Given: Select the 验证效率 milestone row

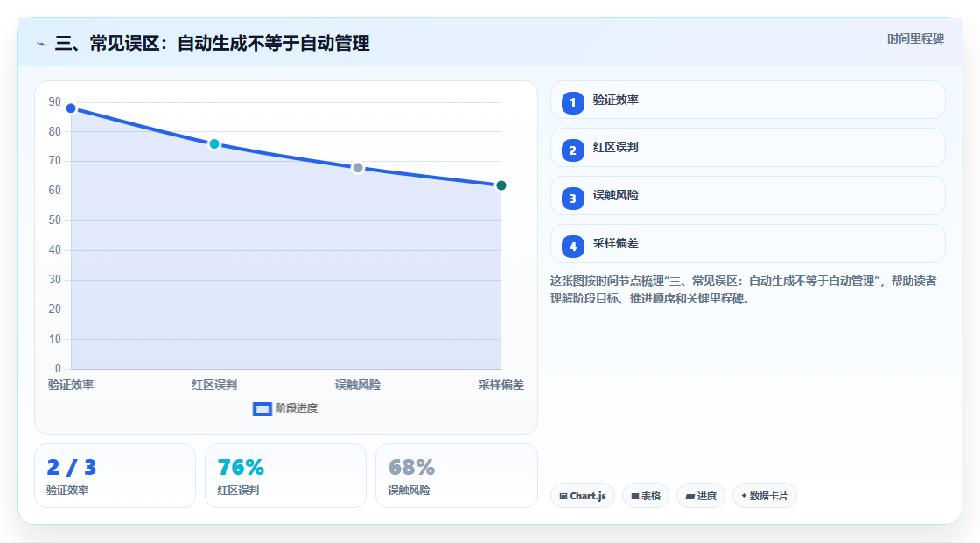Looking at the screenshot, I should point(747,100).
